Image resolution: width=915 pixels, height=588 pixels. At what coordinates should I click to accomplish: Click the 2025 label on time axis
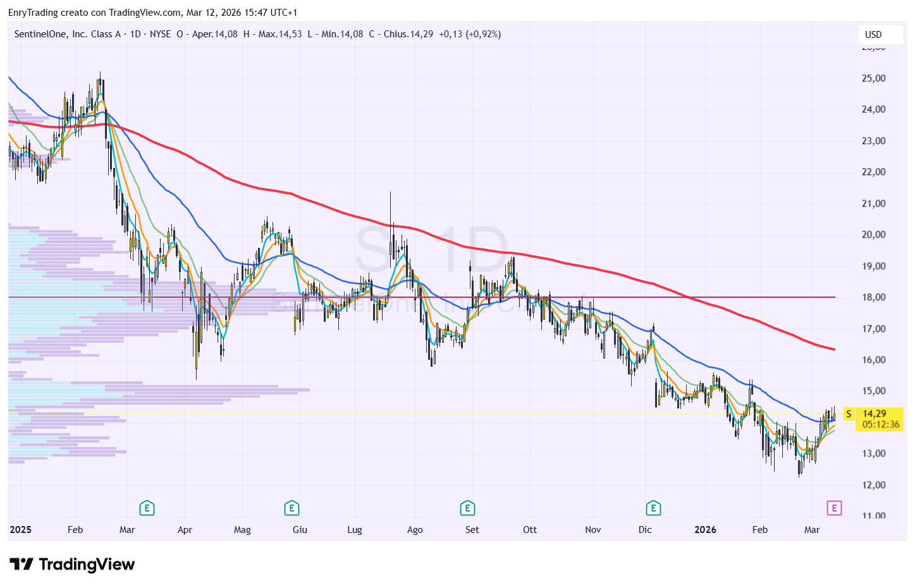(21, 530)
